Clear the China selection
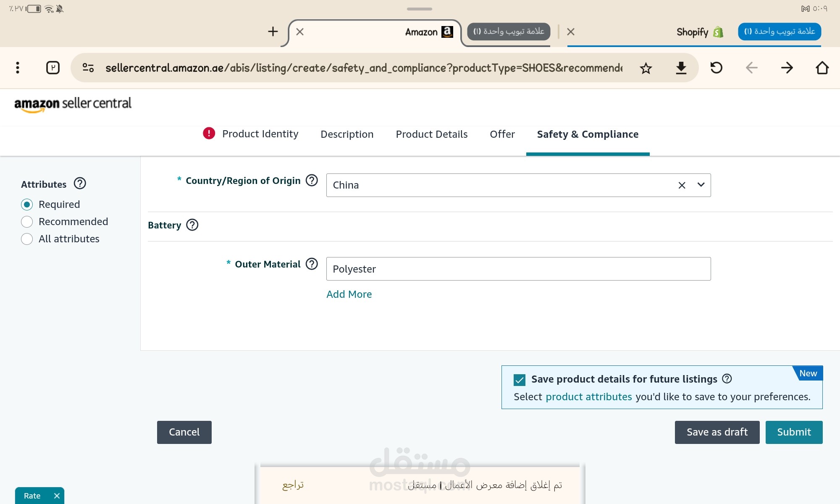This screenshot has height=504, width=840. (682, 185)
